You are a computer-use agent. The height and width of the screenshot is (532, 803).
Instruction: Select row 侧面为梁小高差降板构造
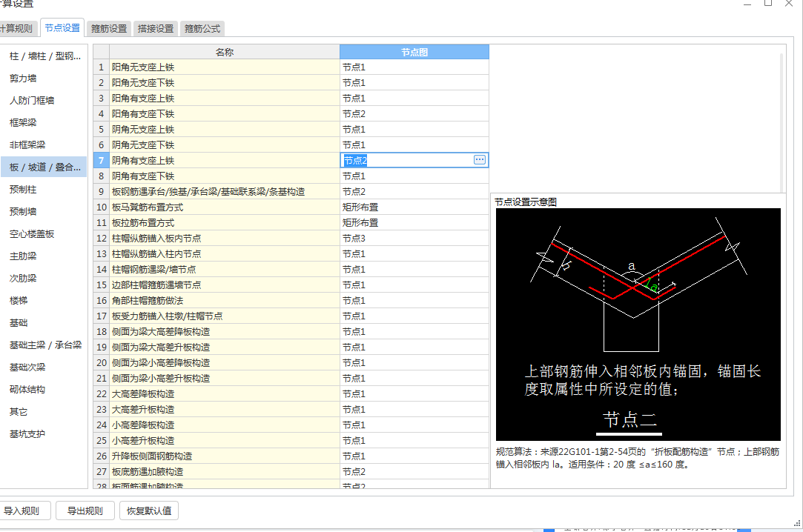225,362
